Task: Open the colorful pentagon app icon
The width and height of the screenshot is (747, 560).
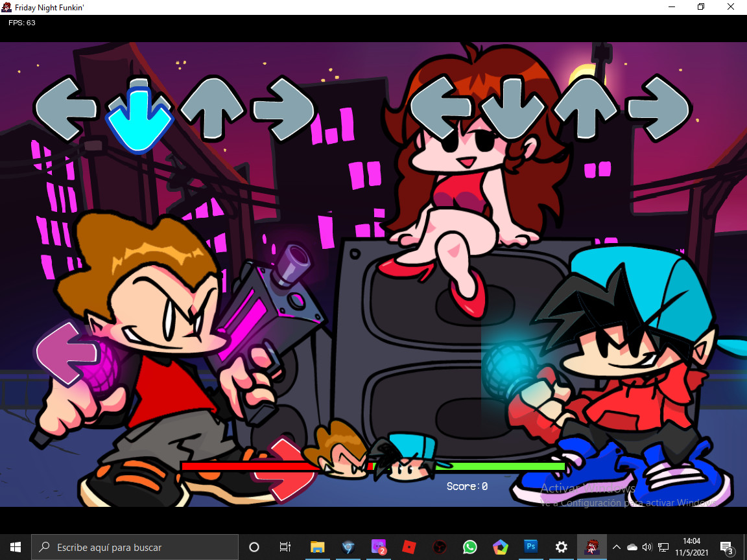Action: (x=500, y=547)
